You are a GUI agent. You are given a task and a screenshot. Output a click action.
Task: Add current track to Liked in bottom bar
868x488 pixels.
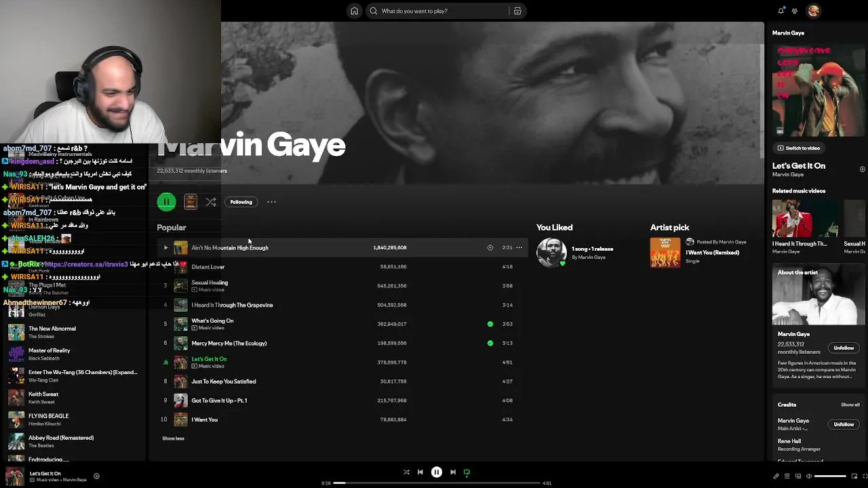pyautogui.click(x=96, y=476)
